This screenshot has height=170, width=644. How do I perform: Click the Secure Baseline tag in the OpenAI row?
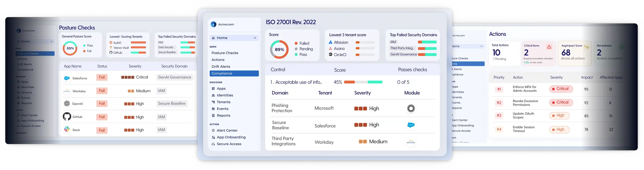172,103
